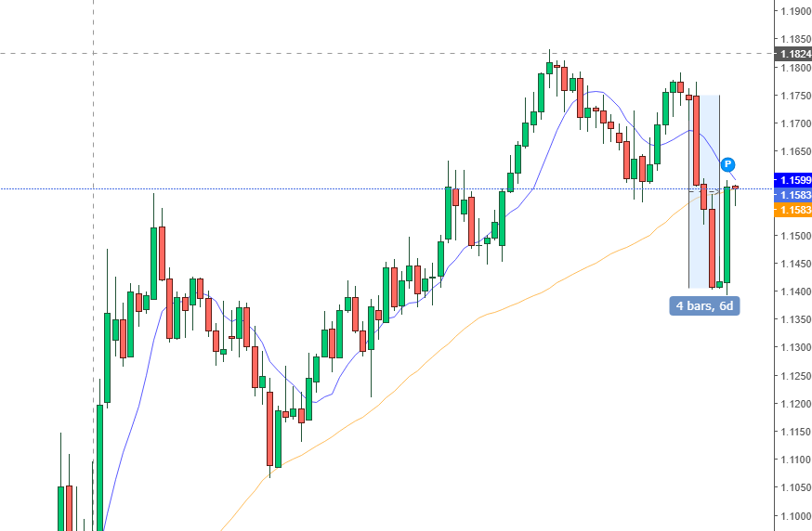Click the 1.1000 price axis label
This screenshot has height=531, width=812.
click(792, 515)
